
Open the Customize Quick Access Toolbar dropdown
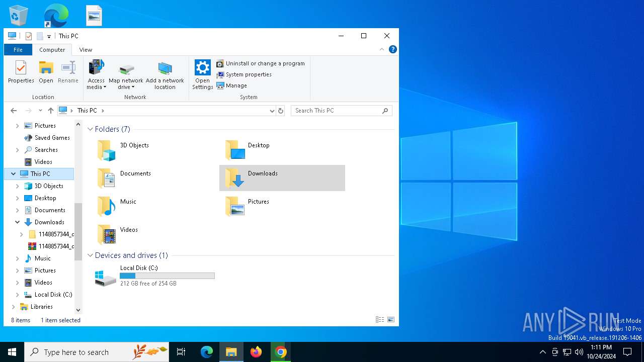[x=49, y=36]
